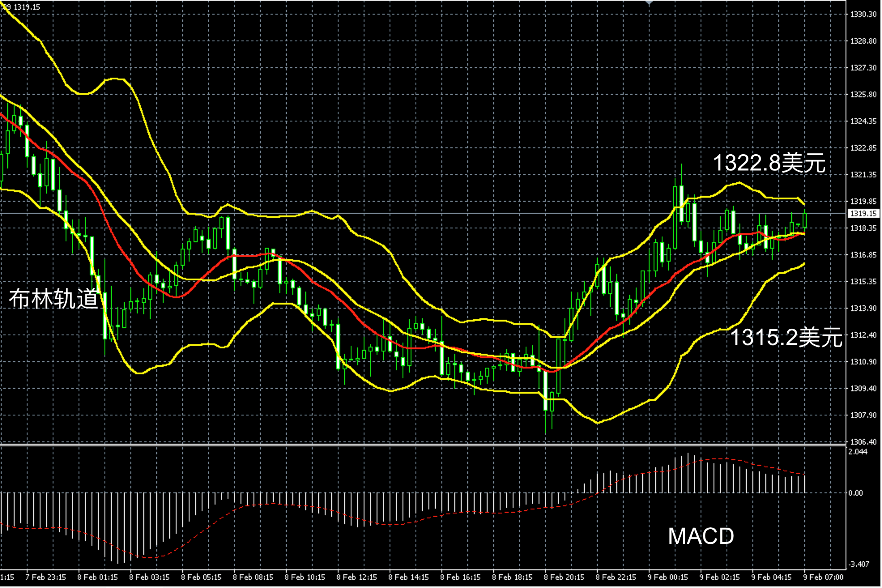This screenshot has height=588, width=882.
Task: Click price scale value 1322.85
Action: click(x=863, y=148)
